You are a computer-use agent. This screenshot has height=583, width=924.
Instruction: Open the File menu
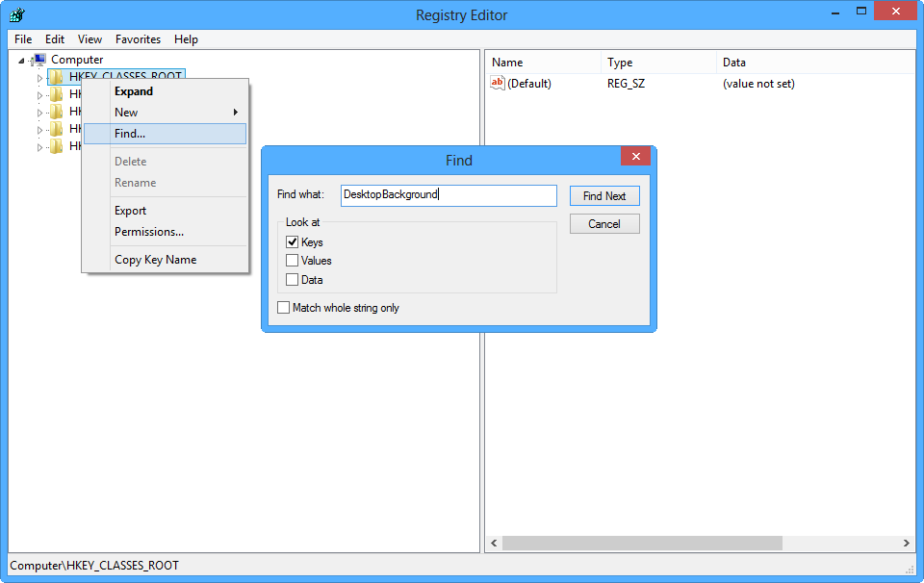[23, 38]
